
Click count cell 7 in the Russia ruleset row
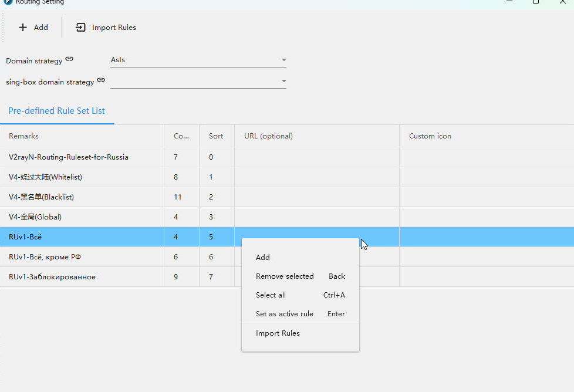pos(181,157)
